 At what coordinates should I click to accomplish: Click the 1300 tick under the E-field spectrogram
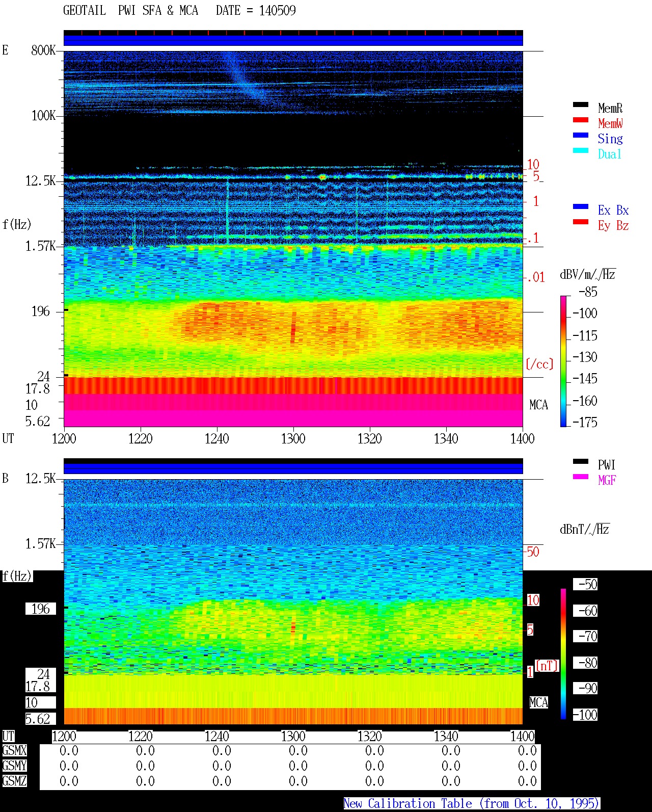pos(293,438)
